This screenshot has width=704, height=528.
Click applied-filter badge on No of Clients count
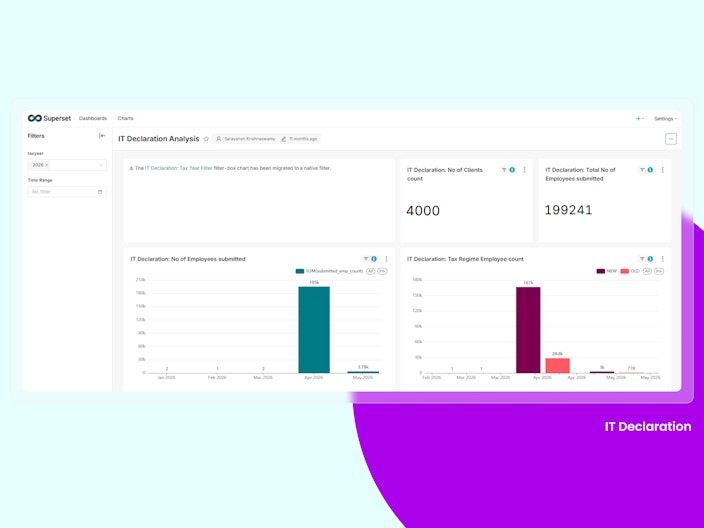pos(512,170)
